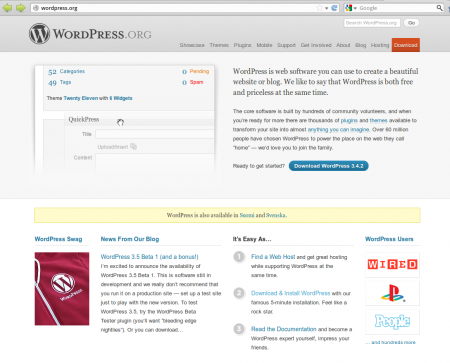Click the WordPress Swag heading

58,239
